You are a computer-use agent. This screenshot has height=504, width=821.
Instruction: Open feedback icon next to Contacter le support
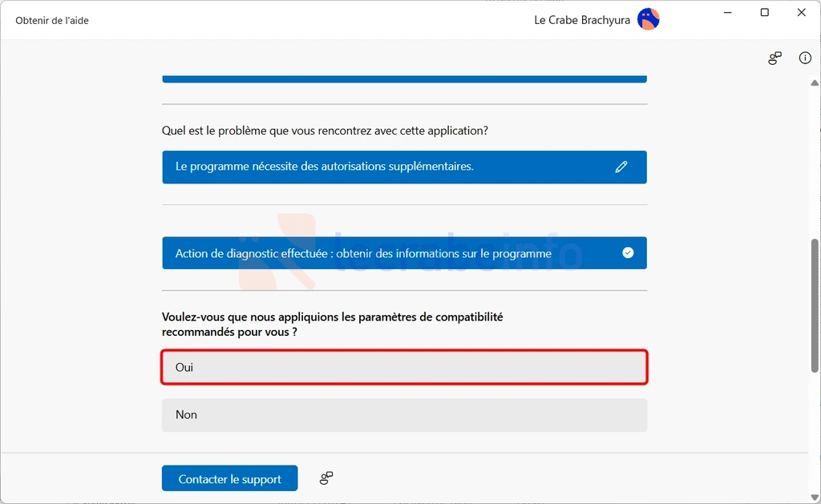click(x=326, y=478)
